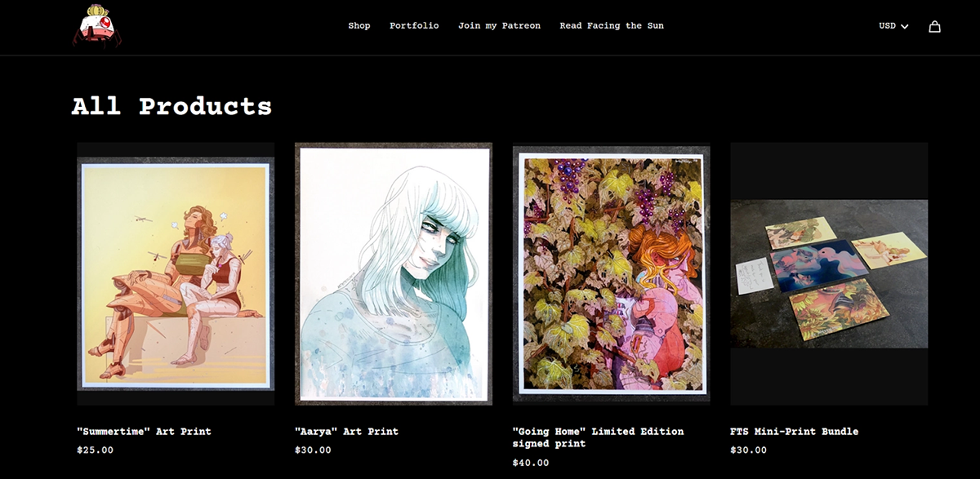Open the shopping cart icon
The image size is (980, 479).
pyautogui.click(x=934, y=26)
